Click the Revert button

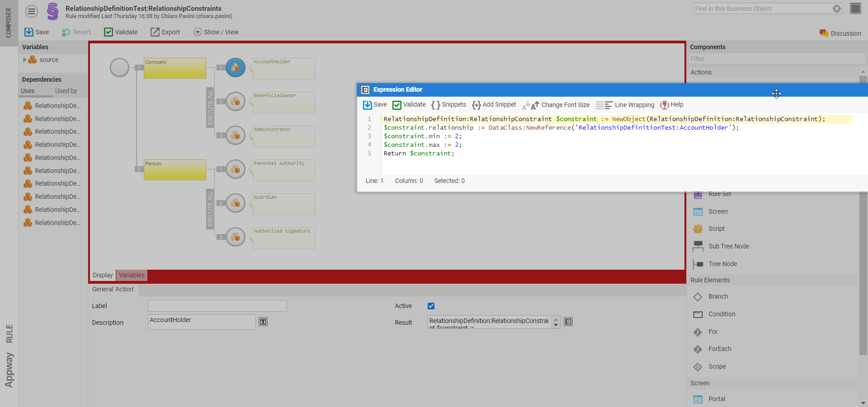[76, 32]
